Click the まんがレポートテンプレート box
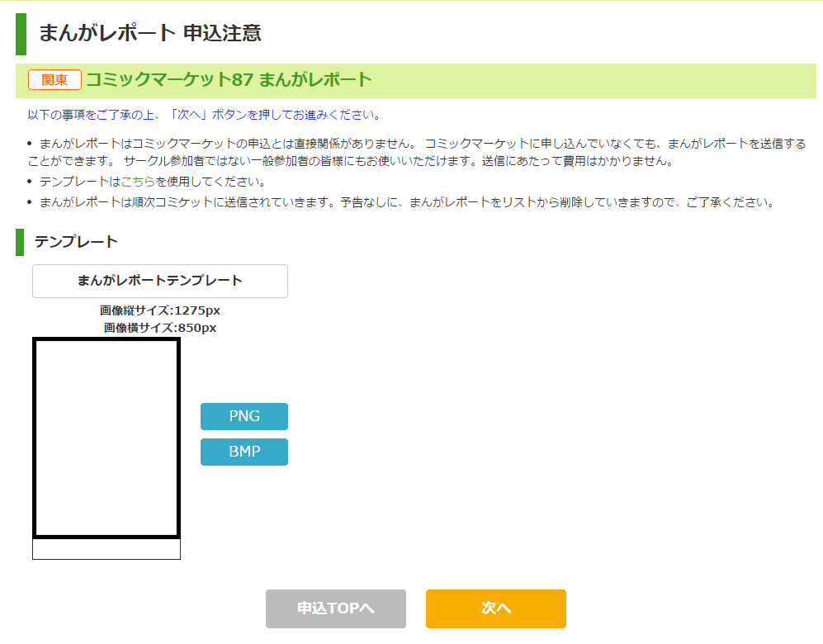The image size is (823, 644). tap(160, 281)
